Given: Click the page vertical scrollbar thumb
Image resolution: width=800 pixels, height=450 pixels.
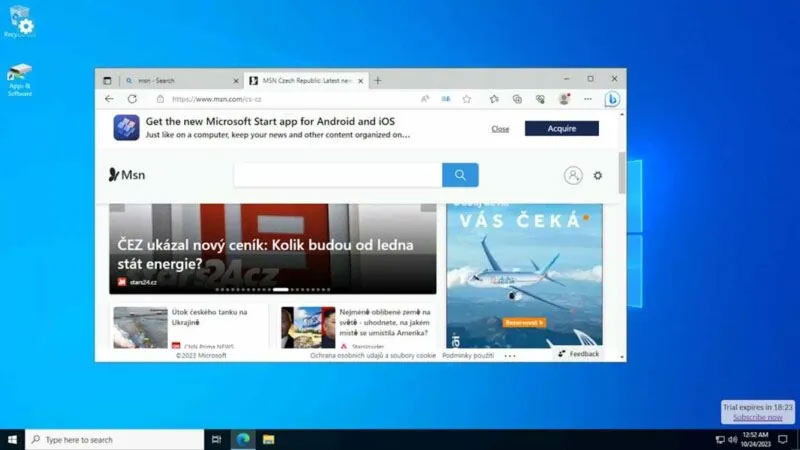Looking at the screenshot, I should point(622,172).
